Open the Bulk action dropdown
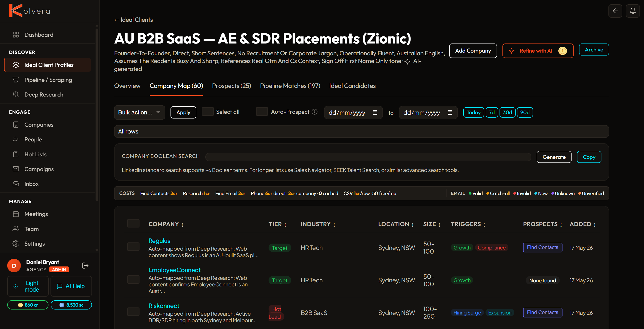The image size is (644, 329). pyautogui.click(x=139, y=112)
